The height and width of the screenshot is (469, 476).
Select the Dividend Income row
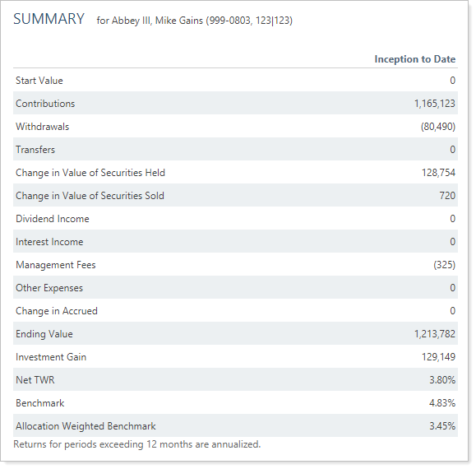pos(235,219)
